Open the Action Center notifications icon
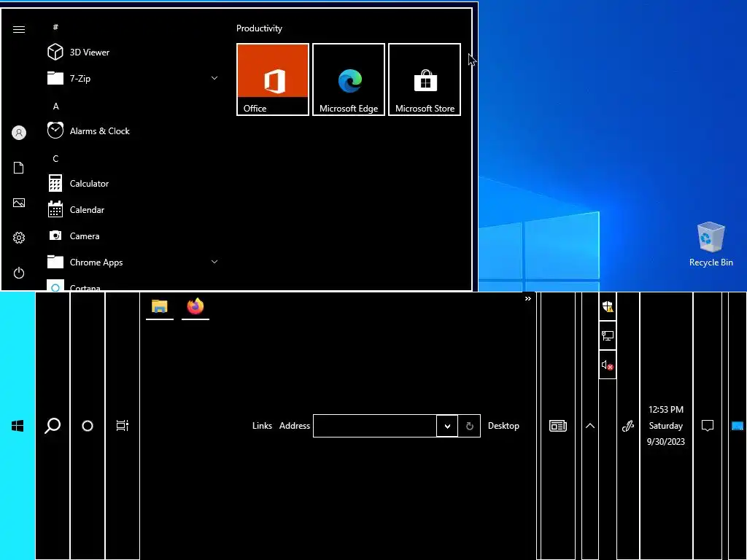 tap(708, 426)
